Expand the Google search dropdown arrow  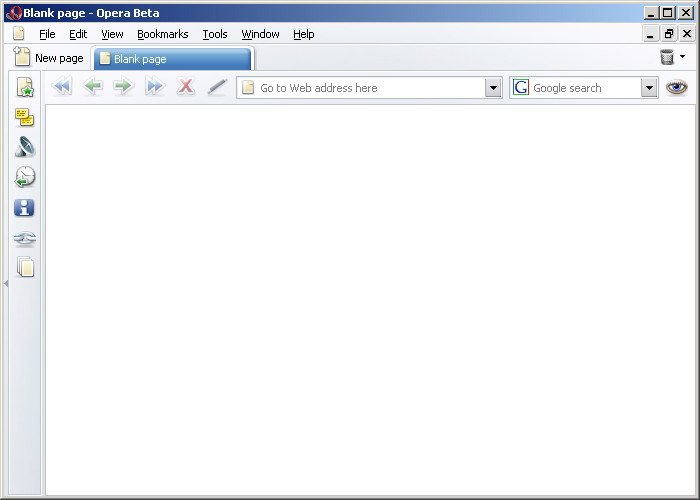click(x=649, y=88)
